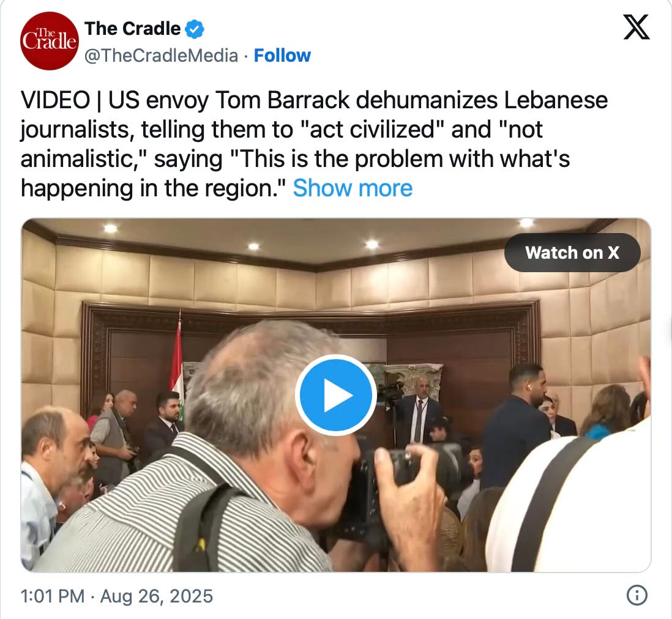Play the embedded video
This screenshot has width=672, height=619.
point(336,395)
